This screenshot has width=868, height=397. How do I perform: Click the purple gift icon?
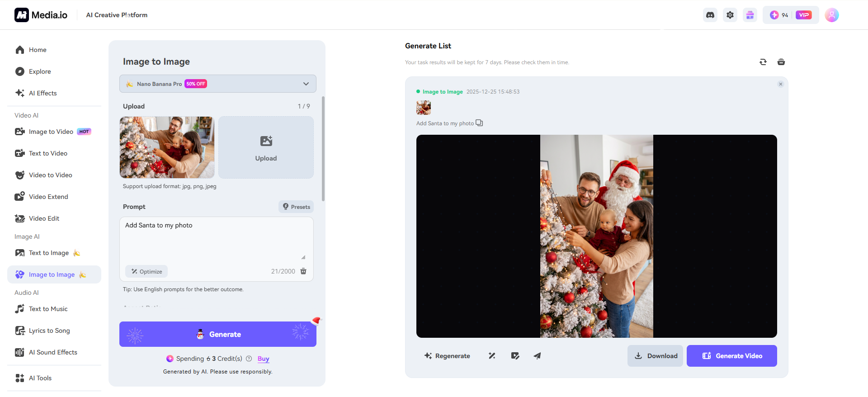click(x=750, y=15)
